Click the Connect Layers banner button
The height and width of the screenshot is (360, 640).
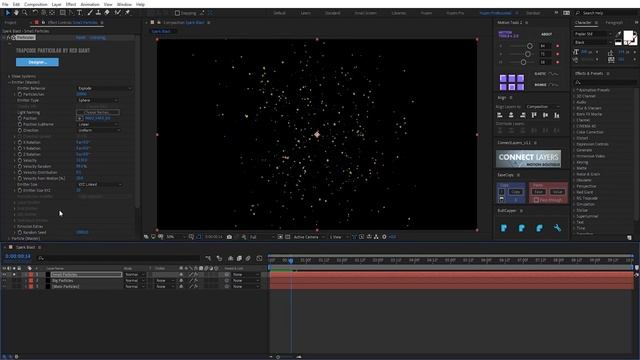pos(528,159)
